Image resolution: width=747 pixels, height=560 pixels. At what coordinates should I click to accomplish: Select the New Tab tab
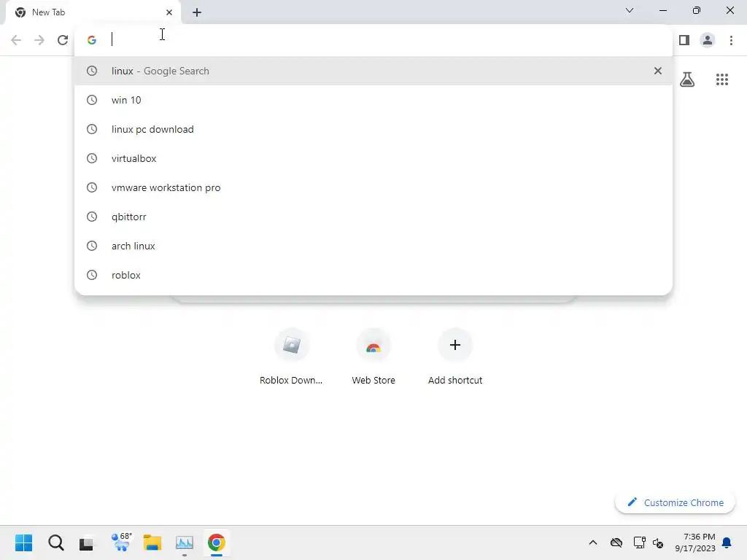pos(93,12)
